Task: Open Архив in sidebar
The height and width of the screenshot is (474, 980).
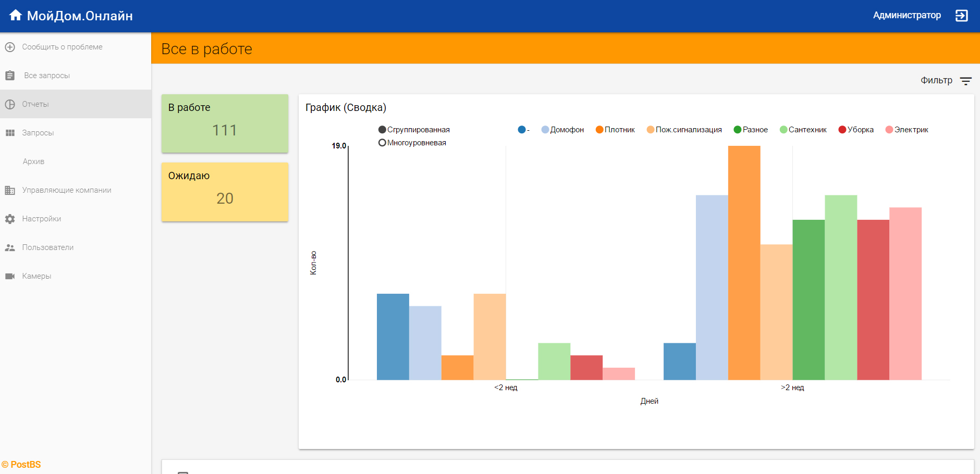Action: point(76,161)
